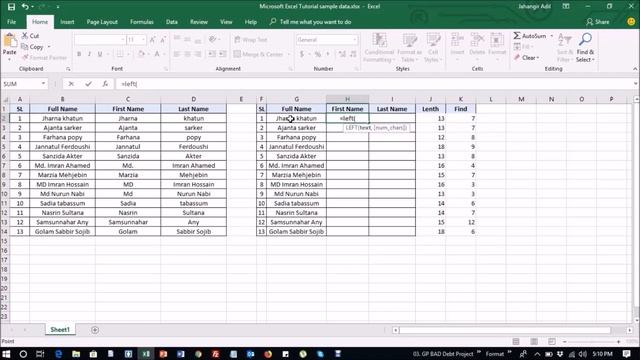Image resolution: width=640 pixels, height=360 pixels.
Task: Collapse the ribbon with the caret
Action: [635, 69]
